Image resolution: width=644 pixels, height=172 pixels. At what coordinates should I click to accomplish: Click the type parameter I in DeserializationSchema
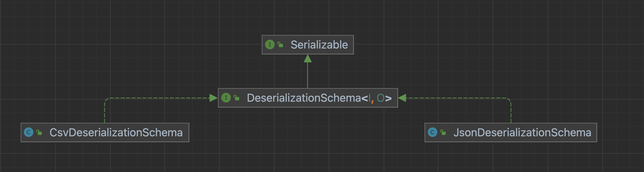[369, 98]
